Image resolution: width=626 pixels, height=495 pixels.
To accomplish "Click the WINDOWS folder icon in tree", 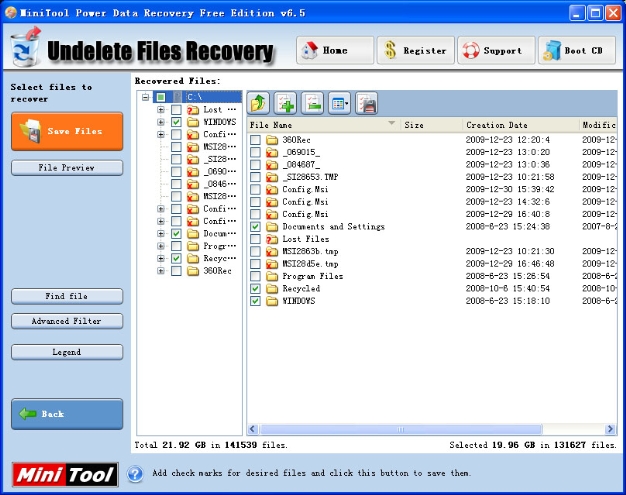I will tap(193, 122).
